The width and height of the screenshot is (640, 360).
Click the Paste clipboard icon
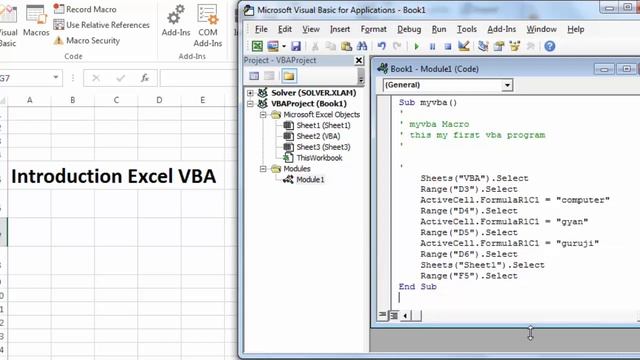click(346, 46)
